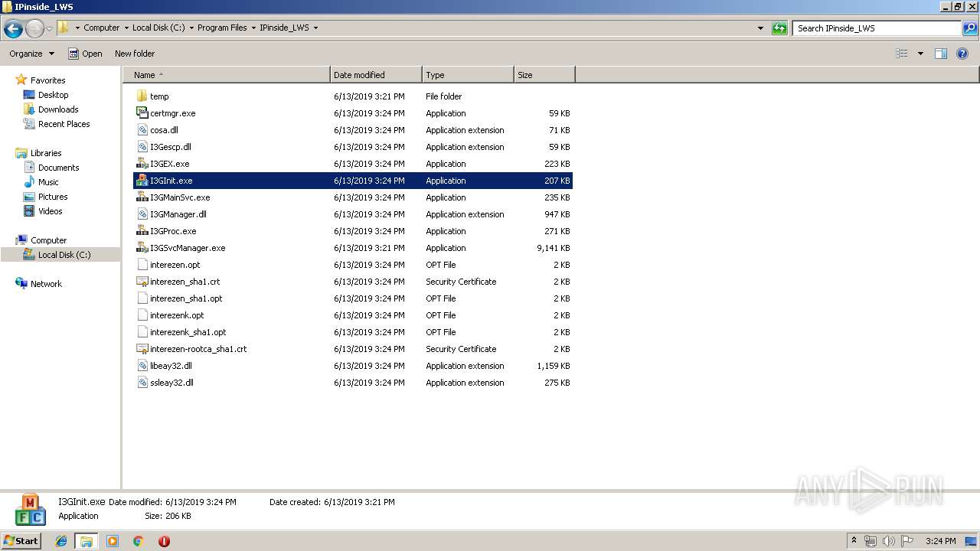
Task: Select interezenk_sha1.opt file name
Action: point(188,332)
